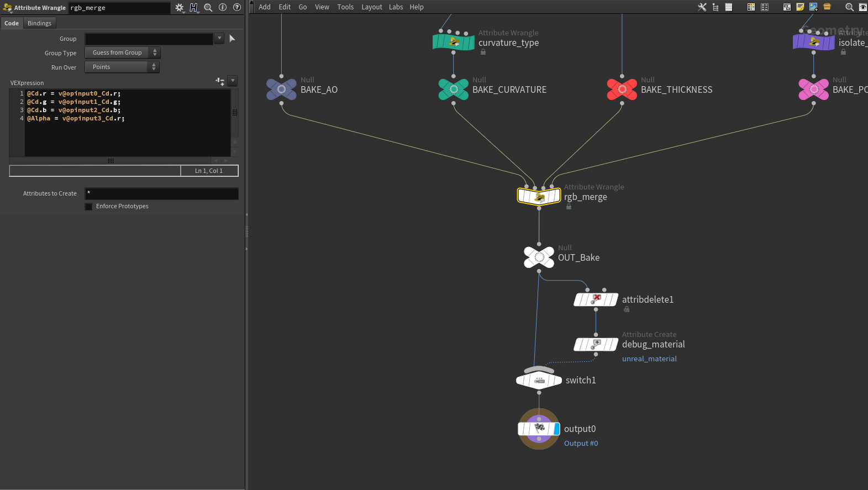Viewport: 868px width, 490px height.
Task: Click the empty Group input field
Action: click(x=149, y=39)
